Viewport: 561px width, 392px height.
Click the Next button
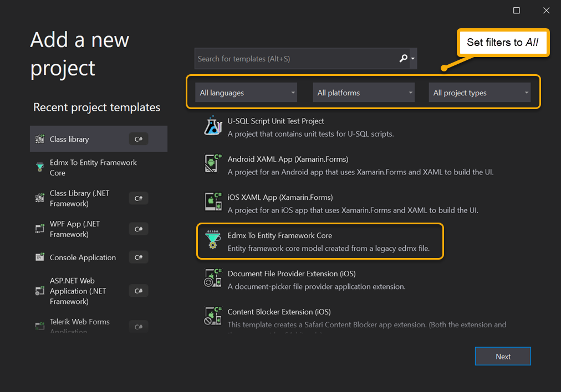pyautogui.click(x=503, y=356)
